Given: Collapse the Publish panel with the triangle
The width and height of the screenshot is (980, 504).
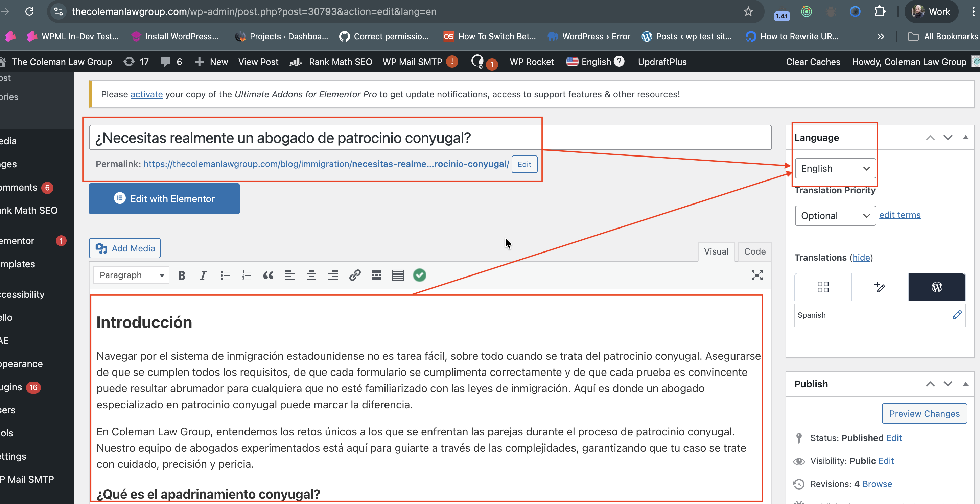Looking at the screenshot, I should (965, 384).
